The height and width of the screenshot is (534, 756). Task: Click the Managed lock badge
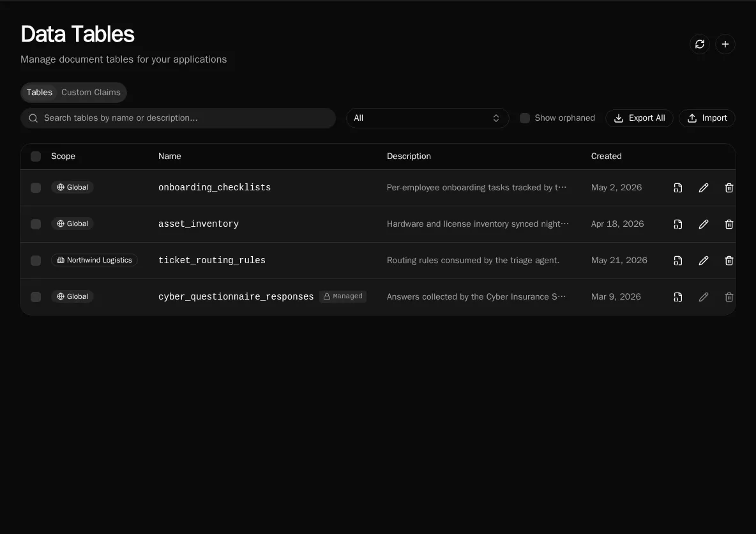[343, 296]
